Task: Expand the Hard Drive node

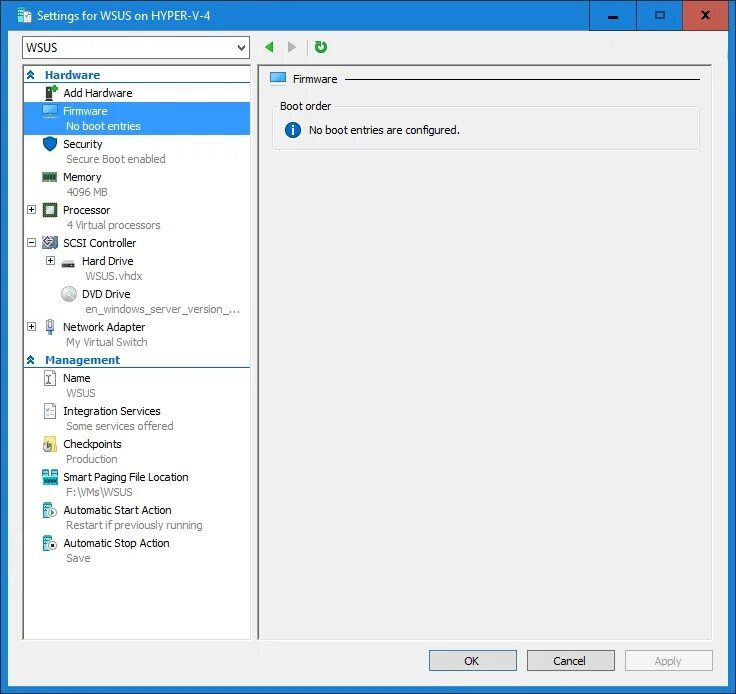Action: tap(50, 260)
